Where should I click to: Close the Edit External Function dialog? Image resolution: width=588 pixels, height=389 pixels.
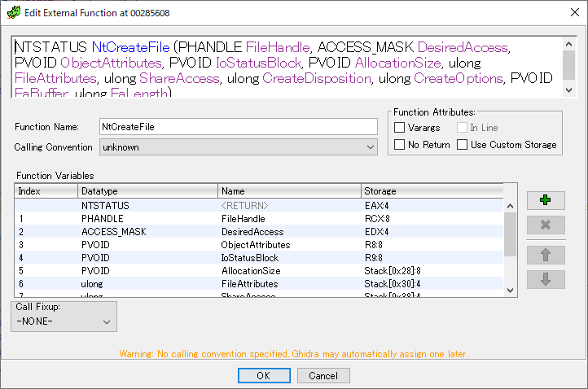tap(574, 12)
